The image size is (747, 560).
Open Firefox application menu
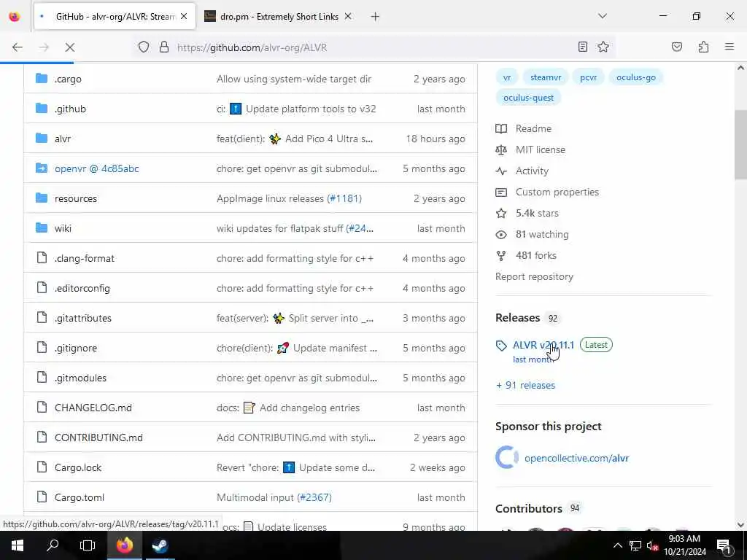coord(729,47)
